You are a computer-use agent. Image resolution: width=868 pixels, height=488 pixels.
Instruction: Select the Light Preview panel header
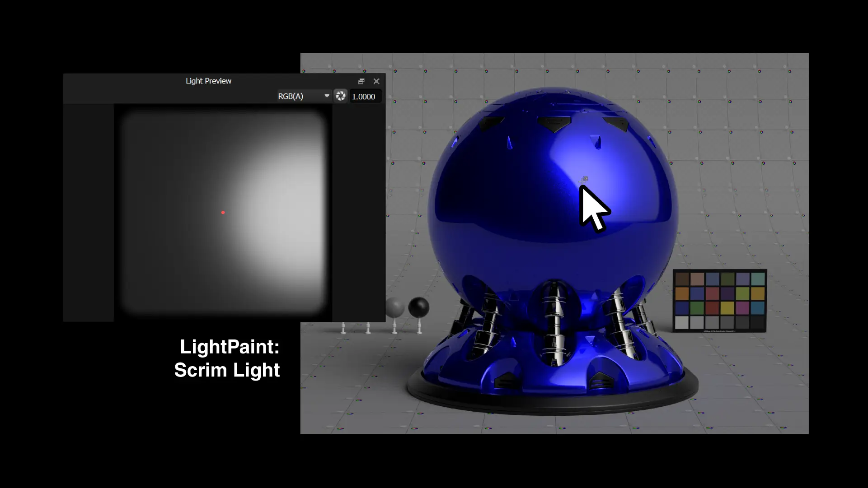pyautogui.click(x=208, y=81)
